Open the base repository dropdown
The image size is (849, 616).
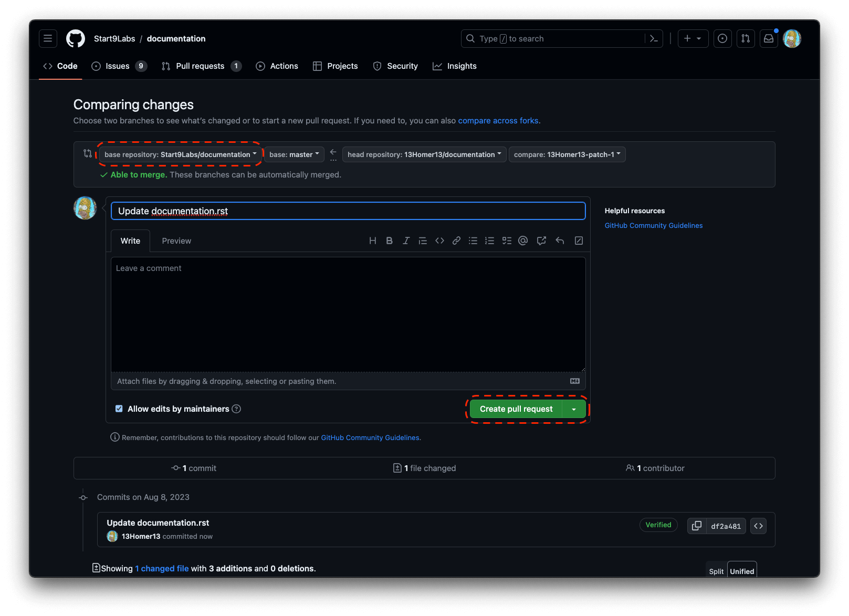click(x=181, y=154)
